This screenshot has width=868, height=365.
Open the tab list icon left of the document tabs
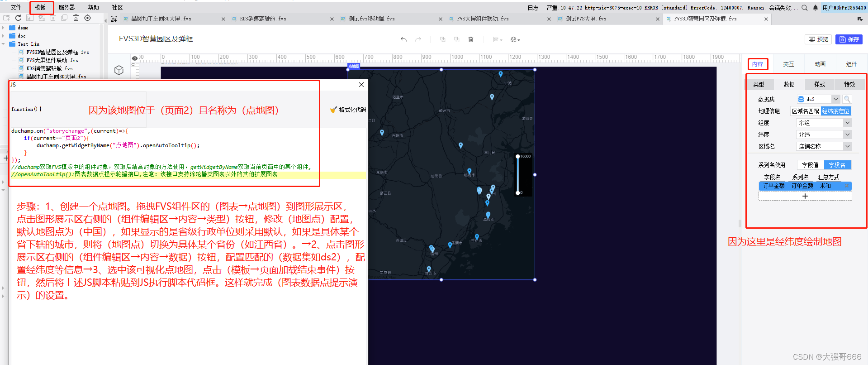point(114,19)
